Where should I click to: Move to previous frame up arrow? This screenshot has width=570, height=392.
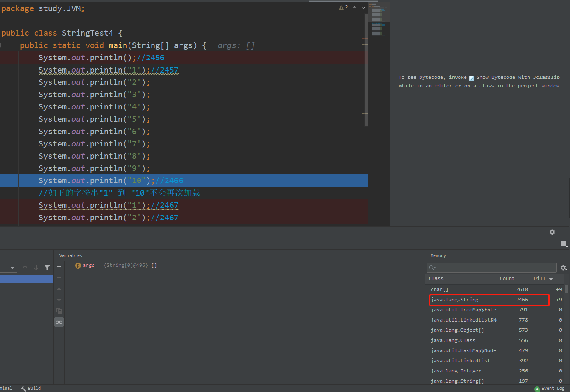pyautogui.click(x=25, y=268)
